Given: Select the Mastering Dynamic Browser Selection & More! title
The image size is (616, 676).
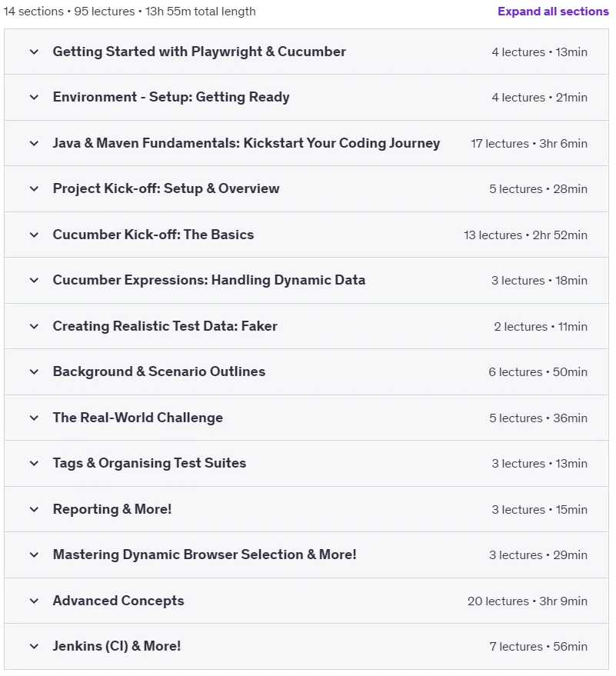Looking at the screenshot, I should (x=205, y=554).
